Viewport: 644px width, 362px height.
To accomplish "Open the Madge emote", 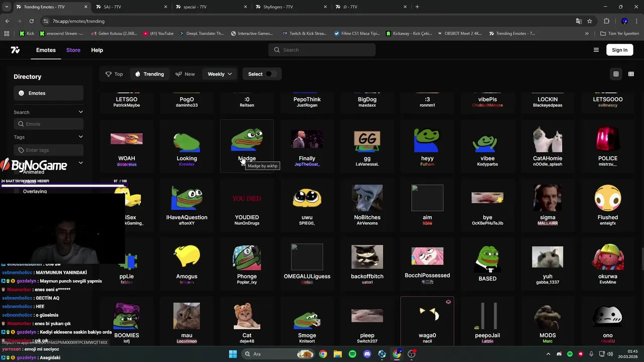I will point(247,146).
